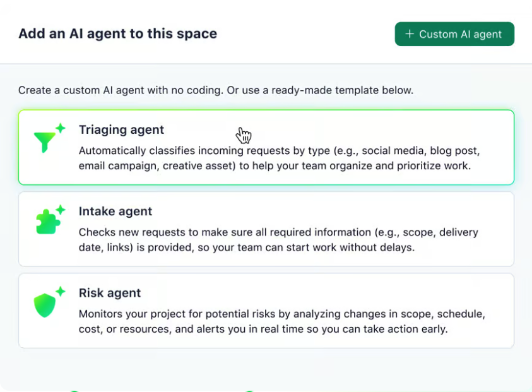Click the green shield Risk agent icon
This screenshot has height=392, width=532.
click(x=45, y=306)
